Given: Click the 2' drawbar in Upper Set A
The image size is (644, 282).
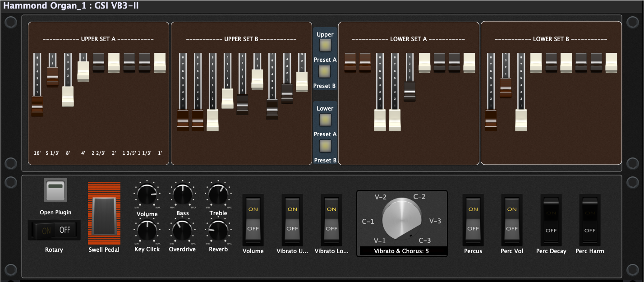Looking at the screenshot, I should 114,63.
